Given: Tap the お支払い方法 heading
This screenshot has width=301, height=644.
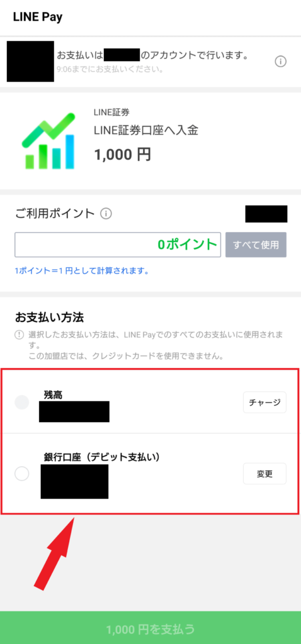Looking at the screenshot, I should tap(49, 317).
